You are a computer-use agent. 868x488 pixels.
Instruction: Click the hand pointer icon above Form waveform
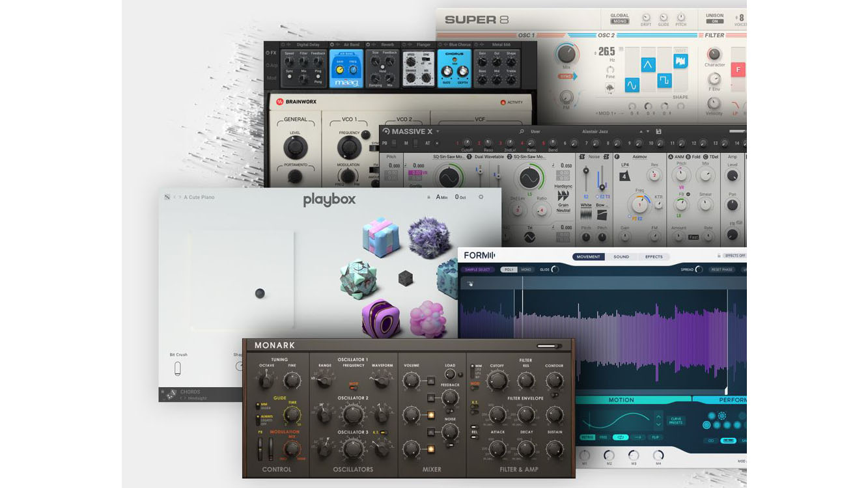[469, 284]
